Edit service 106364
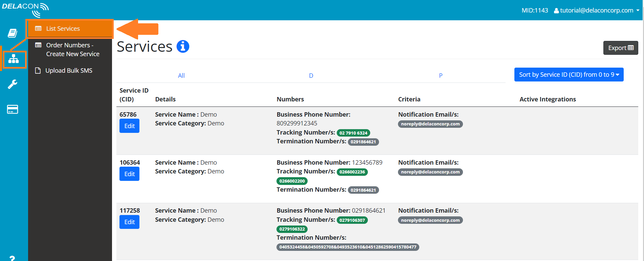644x261 pixels. point(129,174)
